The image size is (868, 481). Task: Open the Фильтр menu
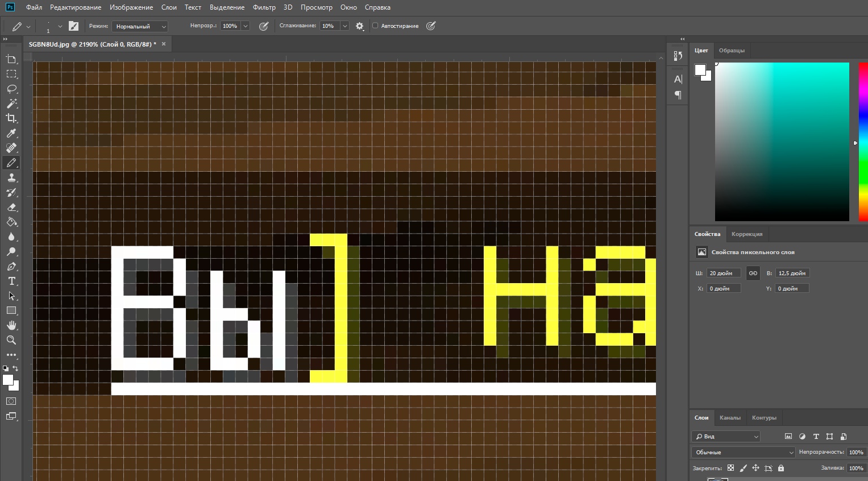coord(264,7)
